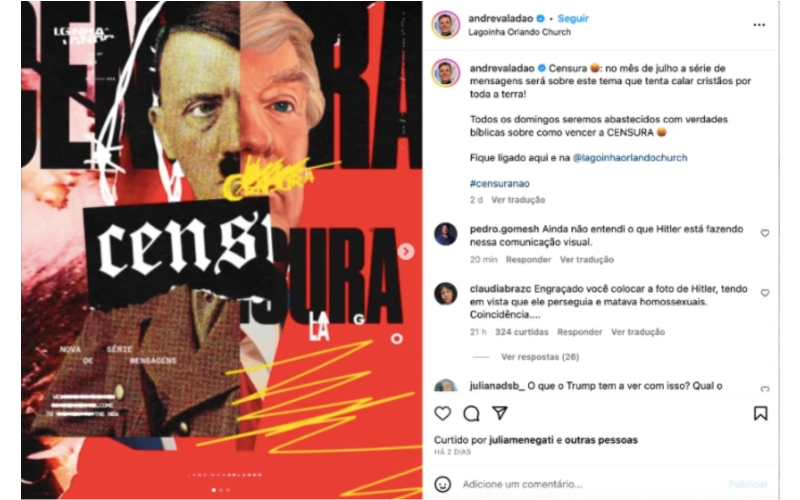Show the caption translation via Ver tradução

pos(518,199)
